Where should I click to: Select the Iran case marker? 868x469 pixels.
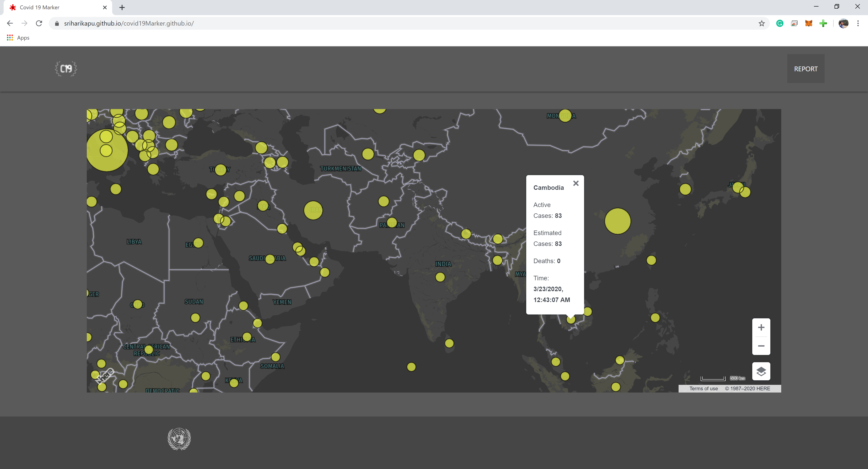point(313,210)
